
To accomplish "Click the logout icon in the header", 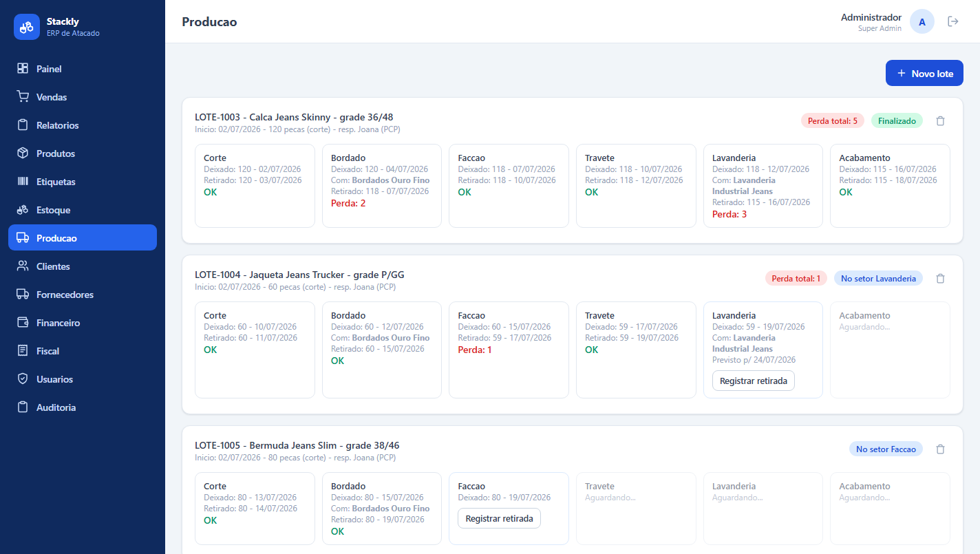I will point(953,21).
